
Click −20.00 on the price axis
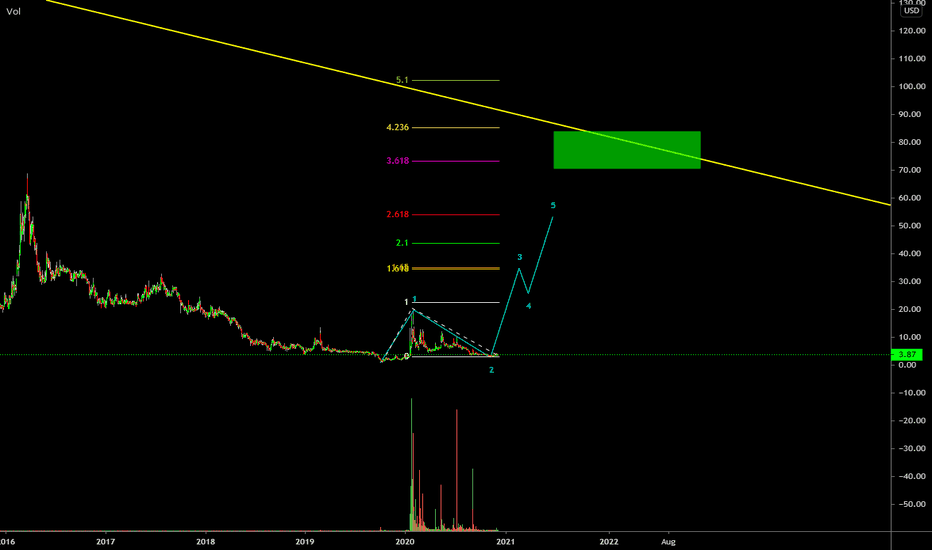[912, 420]
